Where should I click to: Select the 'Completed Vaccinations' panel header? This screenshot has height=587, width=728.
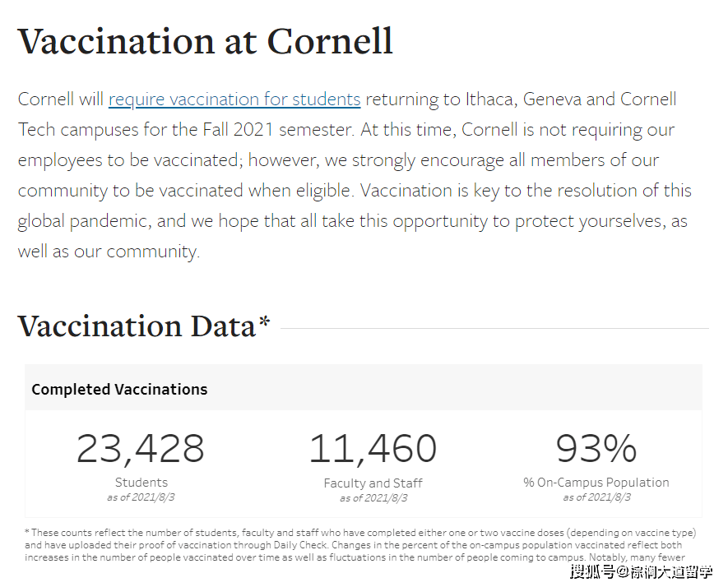[x=119, y=390]
